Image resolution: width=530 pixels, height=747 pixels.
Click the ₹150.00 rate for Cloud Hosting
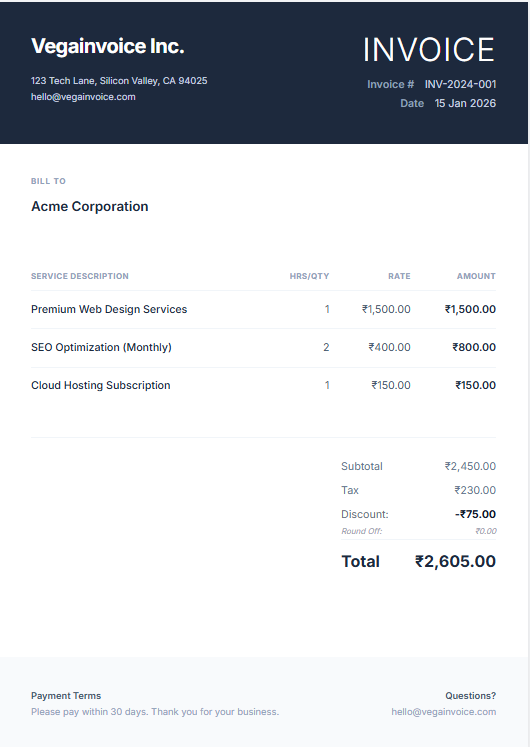coord(391,385)
